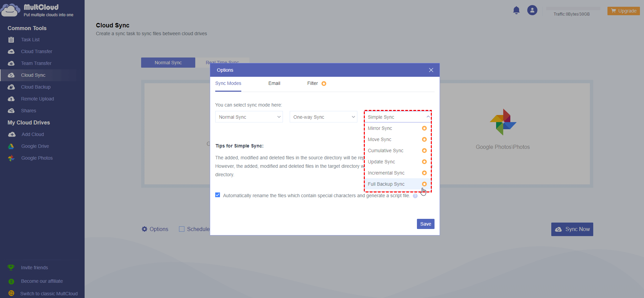Click the Cloud Sync sidebar icon

11,75
